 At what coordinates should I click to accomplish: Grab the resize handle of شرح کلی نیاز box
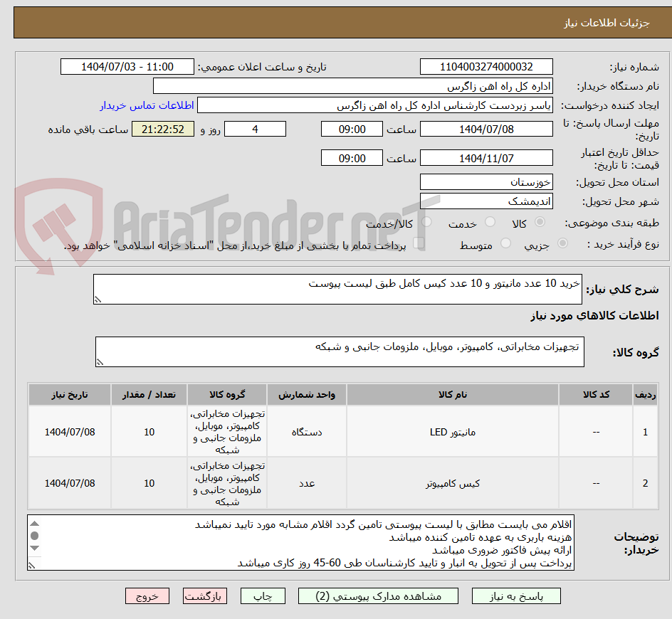(98, 300)
